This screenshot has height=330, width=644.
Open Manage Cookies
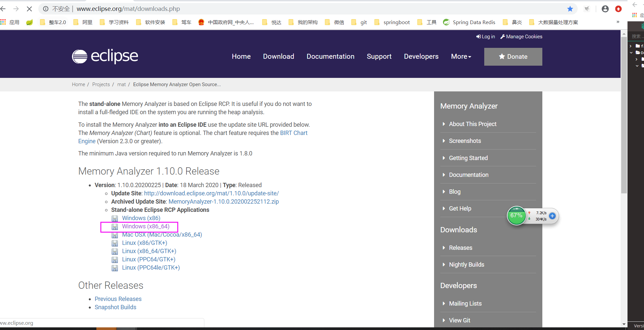[521, 37]
